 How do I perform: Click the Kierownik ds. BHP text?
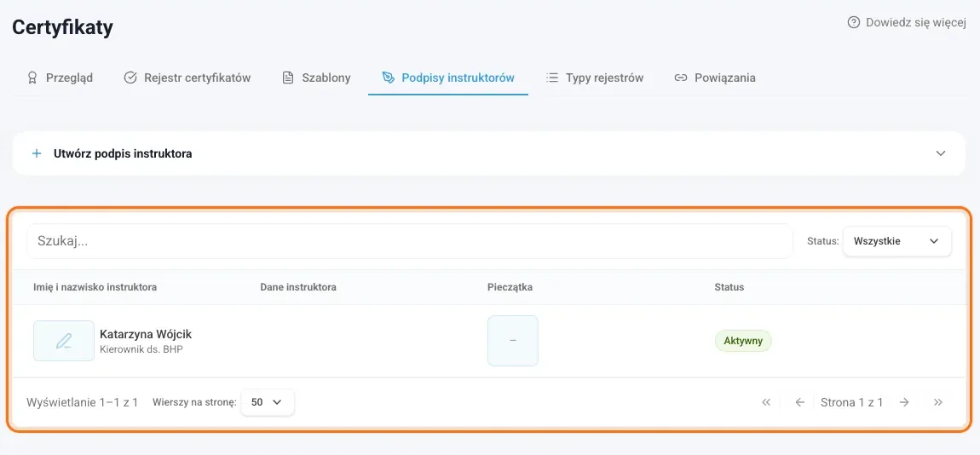click(141, 349)
